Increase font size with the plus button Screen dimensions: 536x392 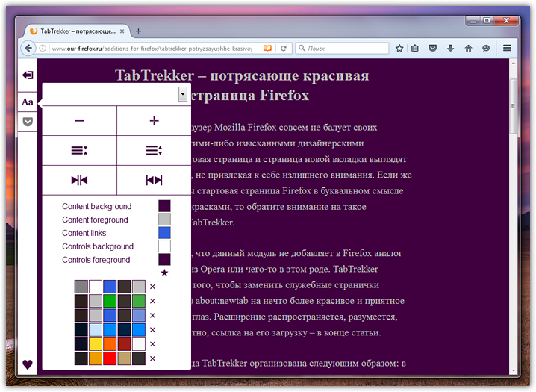(x=155, y=121)
